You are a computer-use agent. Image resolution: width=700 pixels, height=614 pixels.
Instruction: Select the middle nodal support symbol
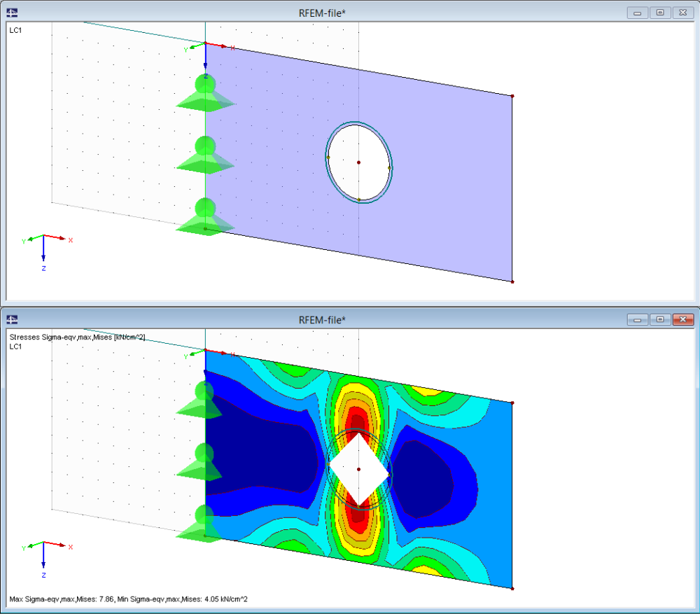[x=205, y=153]
